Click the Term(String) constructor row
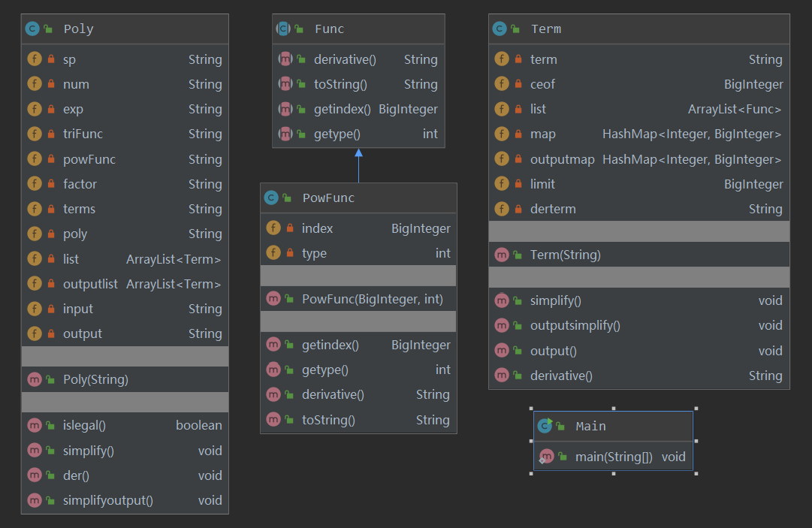This screenshot has height=528, width=812. point(565,255)
